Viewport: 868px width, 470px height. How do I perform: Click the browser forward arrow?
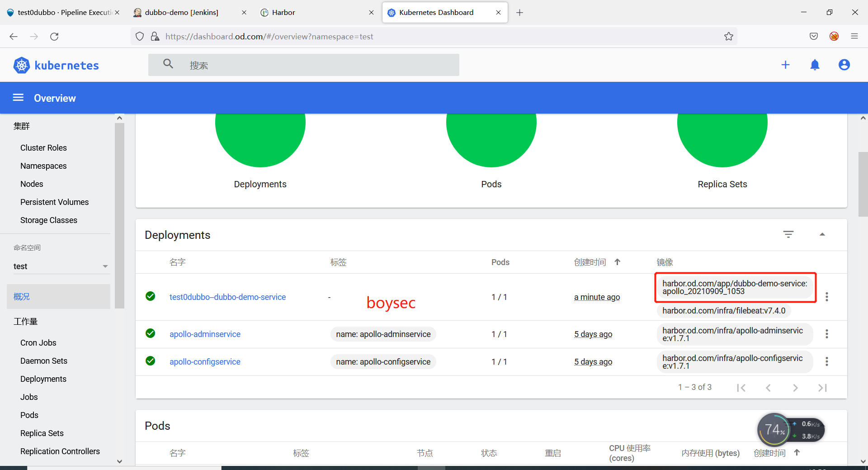[34, 36]
